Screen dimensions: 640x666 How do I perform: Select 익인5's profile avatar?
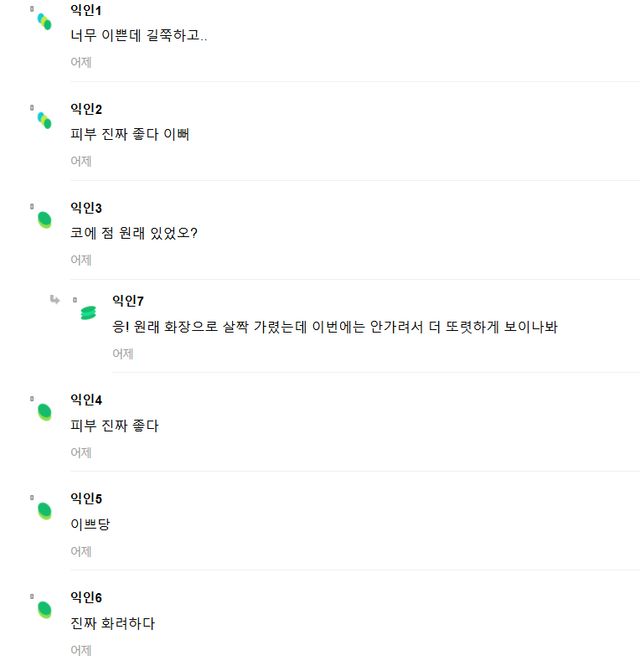click(x=44, y=510)
